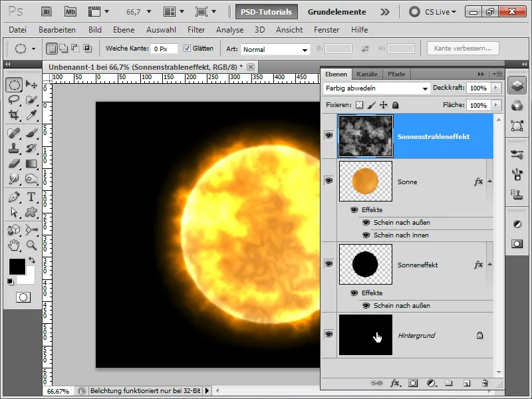Select the Eraser tool
The image size is (532, 399).
pyautogui.click(x=14, y=164)
